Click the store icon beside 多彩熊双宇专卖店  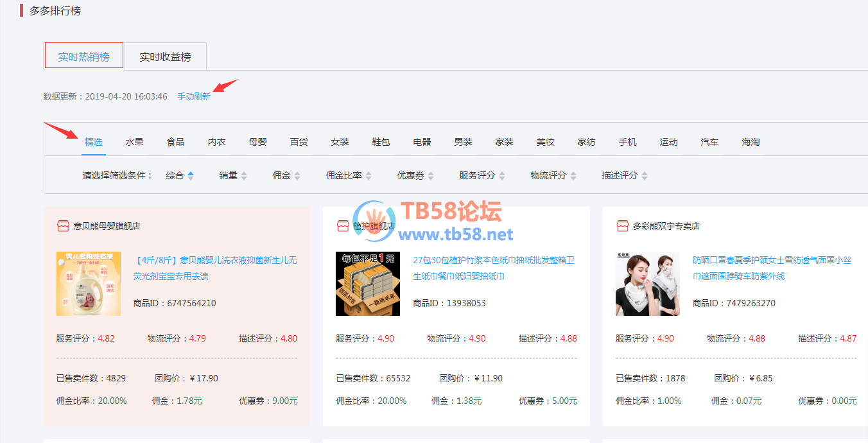622,226
